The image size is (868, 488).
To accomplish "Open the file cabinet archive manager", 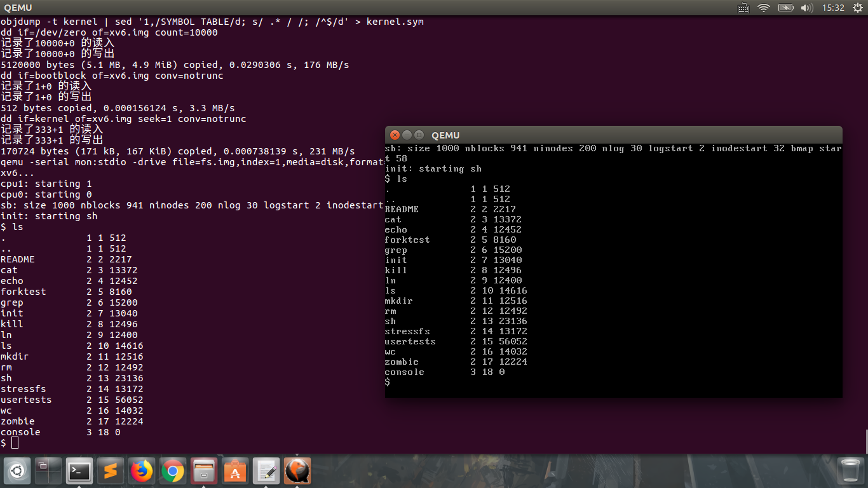I will (x=203, y=471).
